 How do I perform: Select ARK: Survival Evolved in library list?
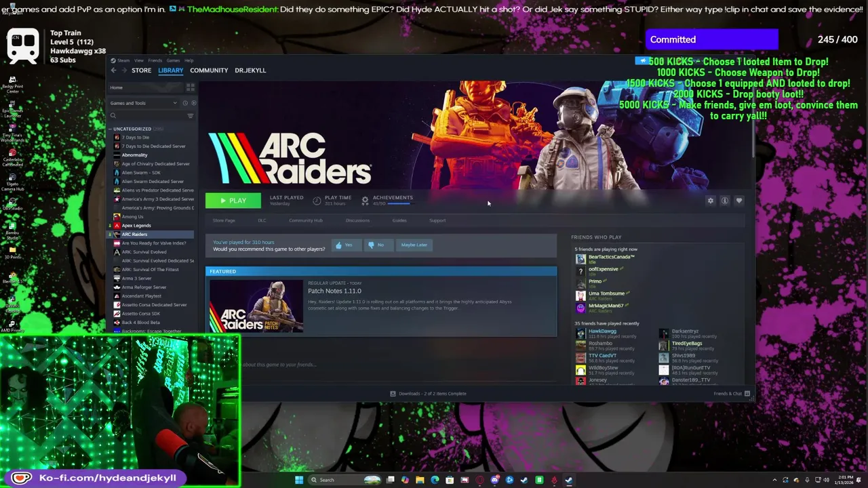pos(144,252)
